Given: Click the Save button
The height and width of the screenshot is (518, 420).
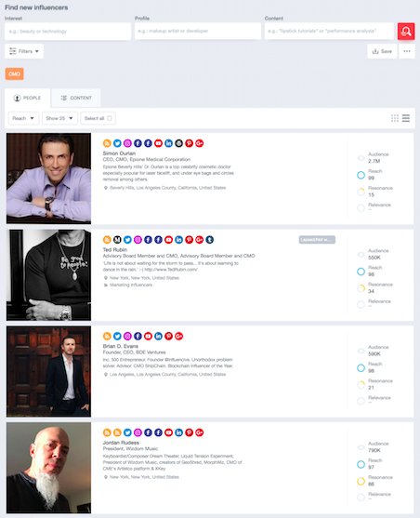Looking at the screenshot, I should coord(382,51).
